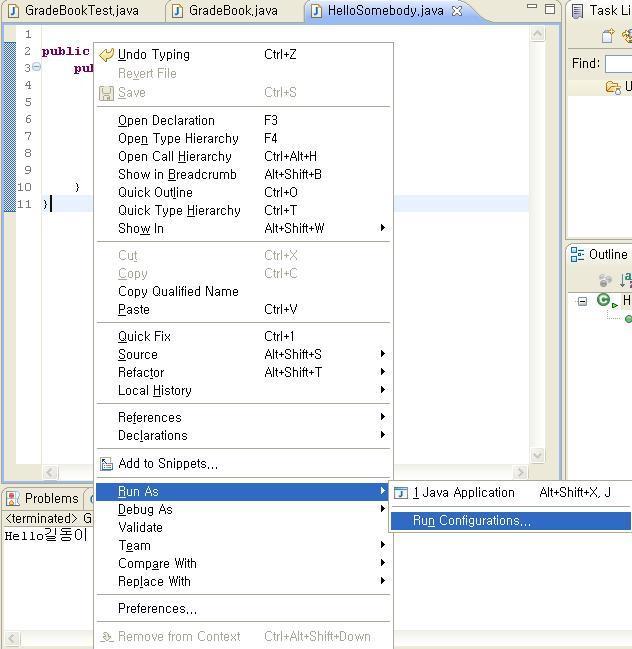Screen dimensions: 632x649
Task: Expand the Refactor submenu
Action: coord(244,373)
